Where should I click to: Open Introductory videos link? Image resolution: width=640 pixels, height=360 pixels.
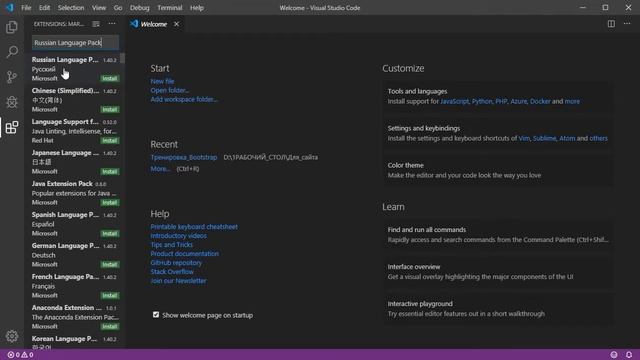tap(178, 236)
